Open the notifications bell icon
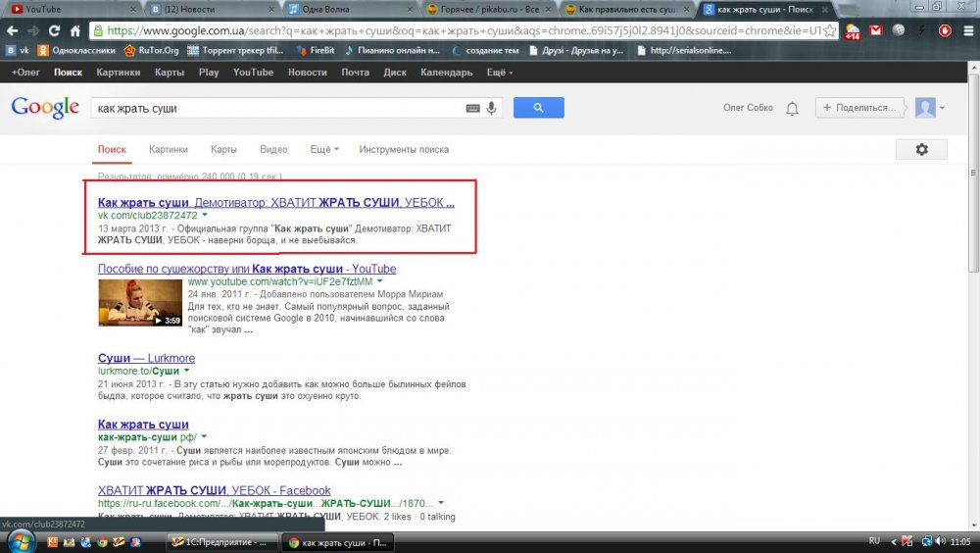This screenshot has width=980, height=553. point(792,108)
